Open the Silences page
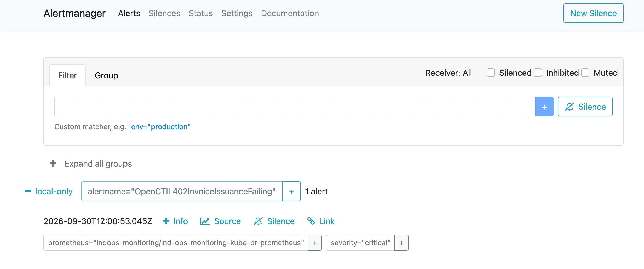This screenshot has height=269, width=644. 164,13
